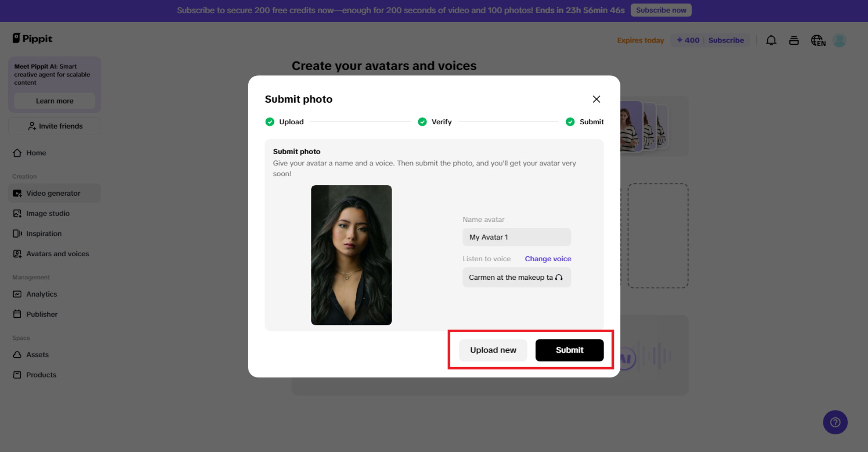Submit the avatar photo
The height and width of the screenshot is (452, 868).
569,350
